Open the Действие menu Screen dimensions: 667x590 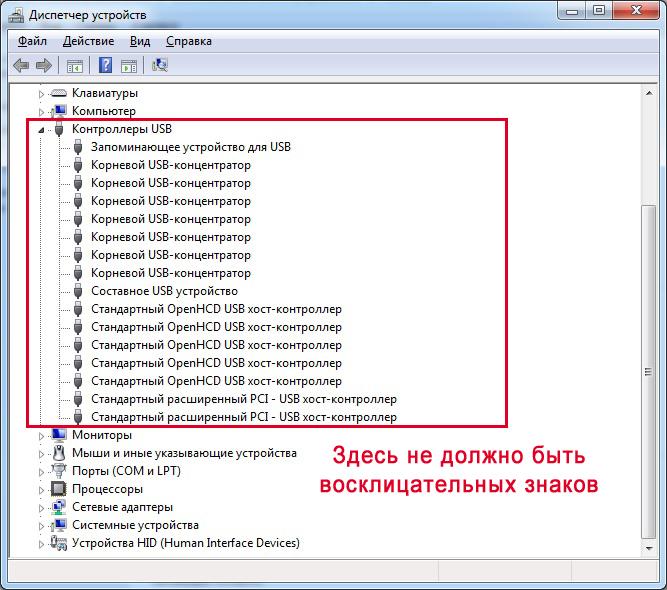click(88, 41)
